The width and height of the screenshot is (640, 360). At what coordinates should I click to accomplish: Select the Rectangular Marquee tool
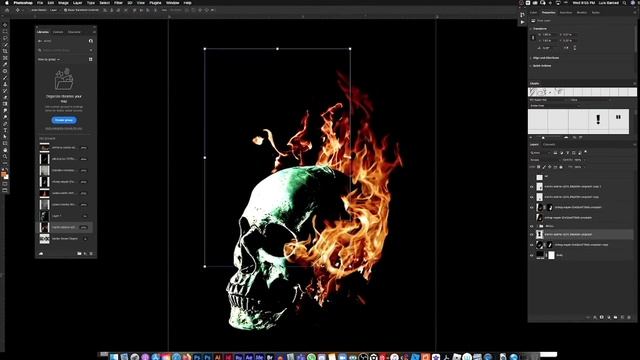point(5,32)
